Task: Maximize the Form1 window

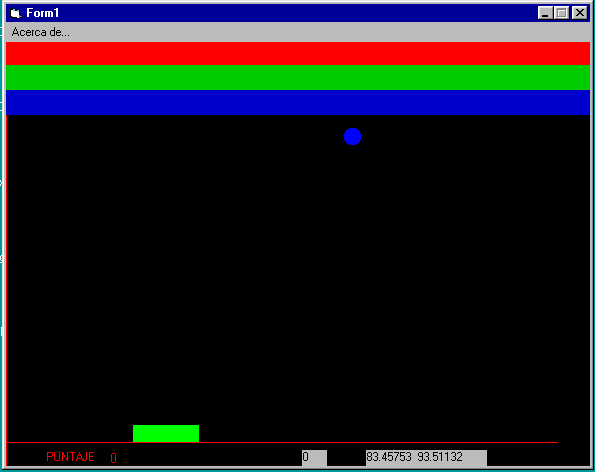Action: coord(561,13)
